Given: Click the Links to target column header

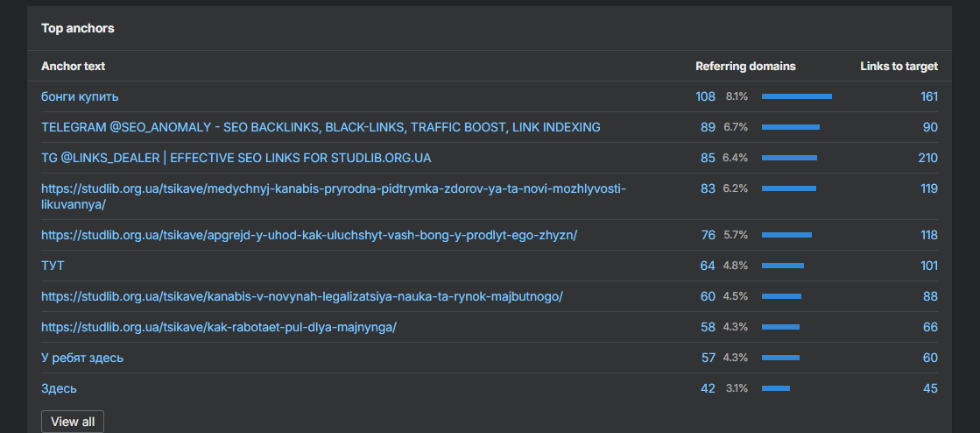Looking at the screenshot, I should pyautogui.click(x=899, y=67).
